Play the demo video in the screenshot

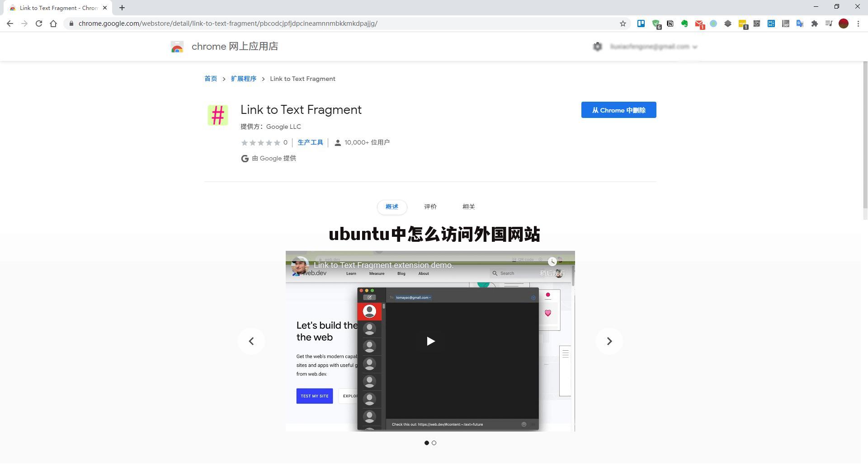[431, 341]
